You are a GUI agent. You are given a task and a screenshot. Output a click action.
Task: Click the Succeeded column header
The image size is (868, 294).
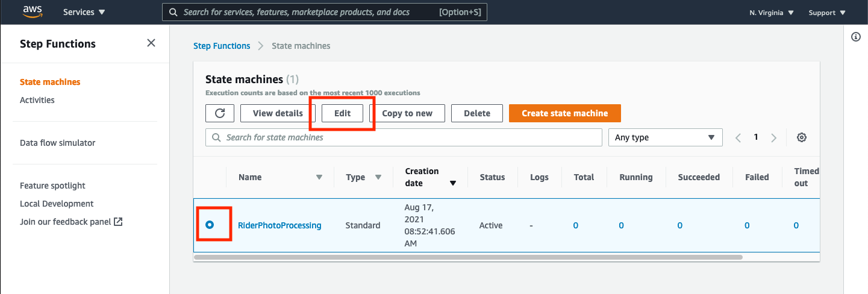[x=699, y=177]
